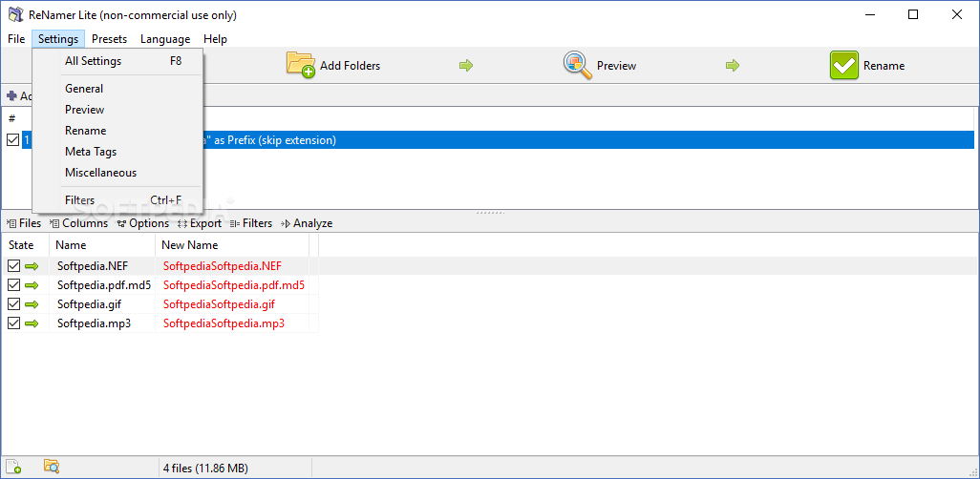Viewport: 980px width, 479px height.
Task: Click the green arrow for Softpedia.gif
Action: click(x=32, y=304)
